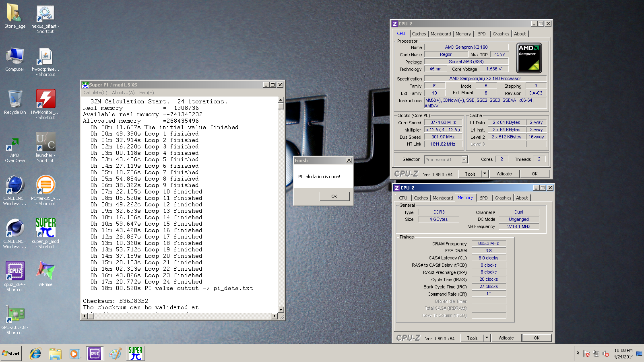Open cpuz_x64 shortcut on desktop
The image size is (644, 362).
tap(15, 277)
